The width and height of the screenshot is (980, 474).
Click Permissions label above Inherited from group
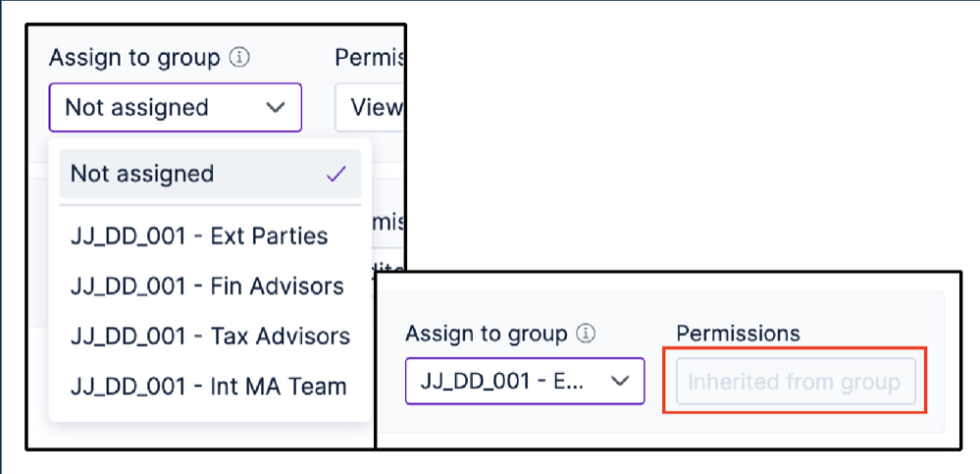coord(738,334)
